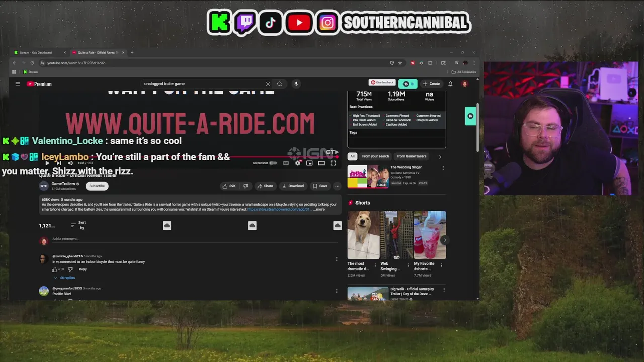Click the Download button
The width and height of the screenshot is (644, 362).
coord(293,186)
